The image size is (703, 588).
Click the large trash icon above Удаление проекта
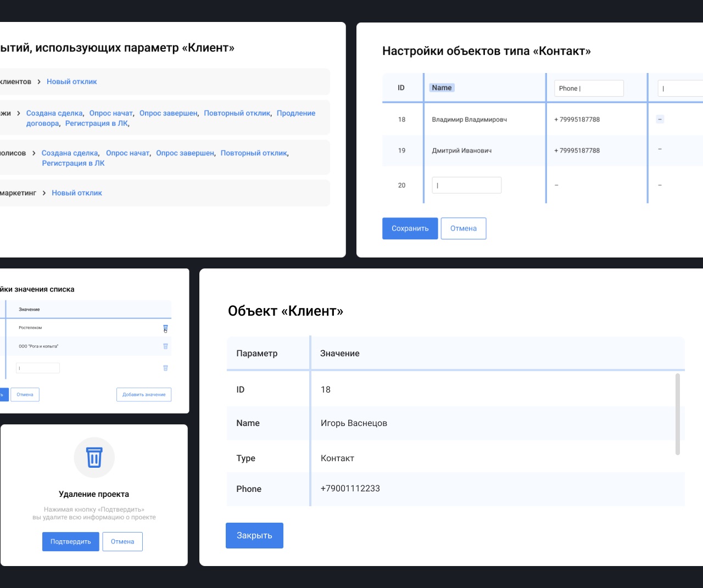[x=94, y=457]
